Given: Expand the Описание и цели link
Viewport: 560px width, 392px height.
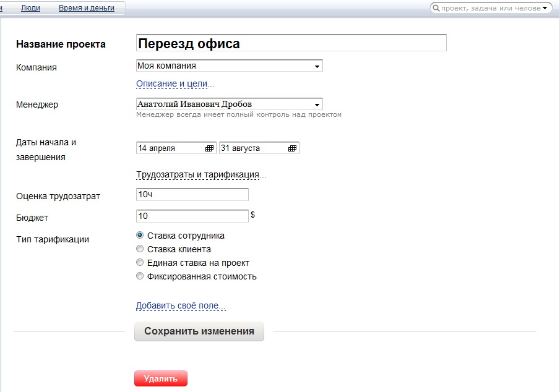Looking at the screenshot, I should (x=175, y=83).
